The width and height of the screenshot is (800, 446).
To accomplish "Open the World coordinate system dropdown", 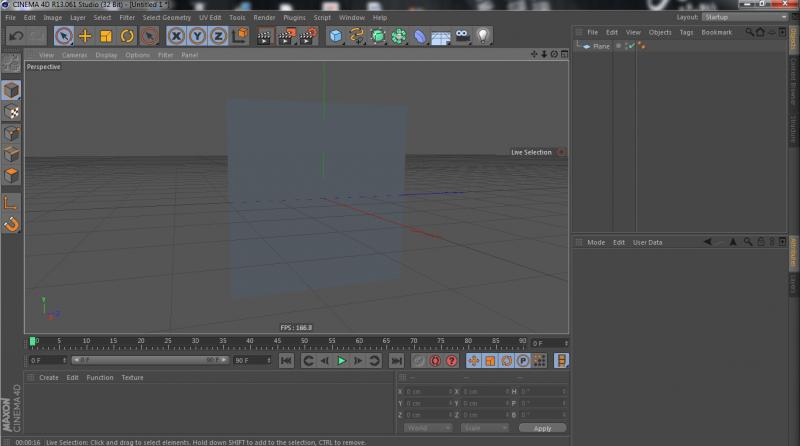I will [428, 428].
